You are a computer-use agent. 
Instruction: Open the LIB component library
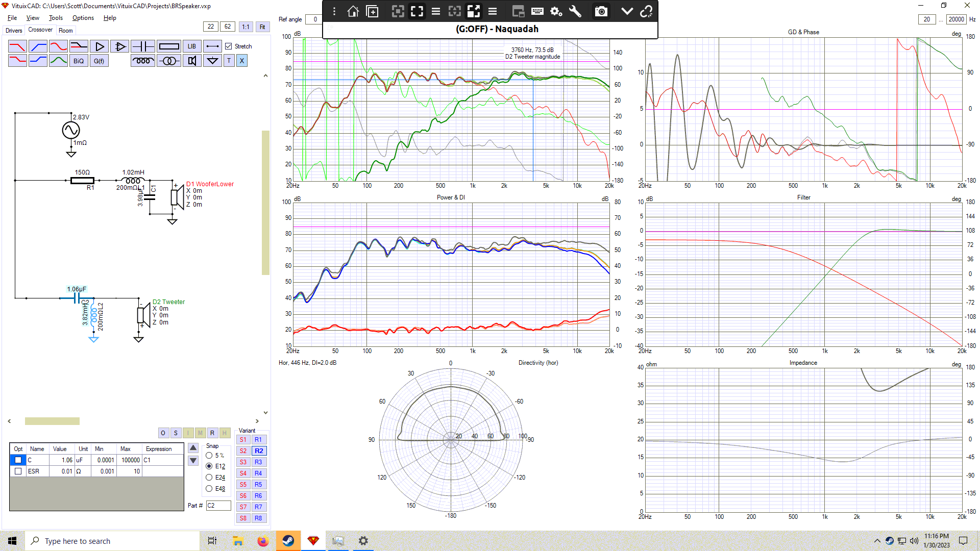pos(192,46)
